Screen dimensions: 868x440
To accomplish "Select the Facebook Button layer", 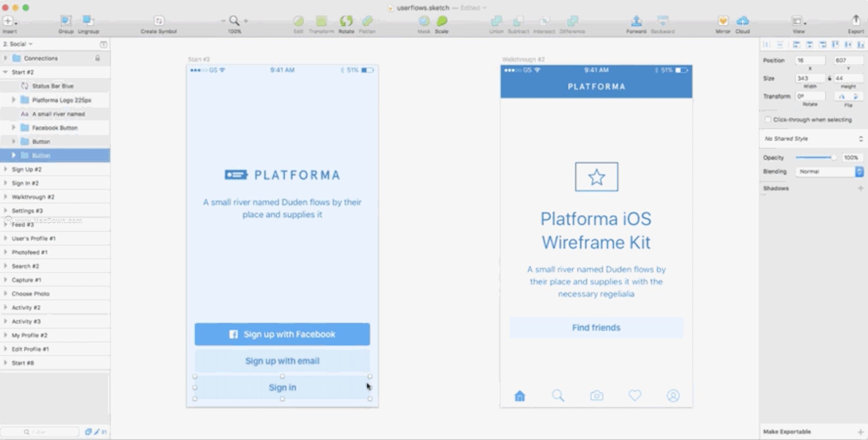I will (55, 128).
